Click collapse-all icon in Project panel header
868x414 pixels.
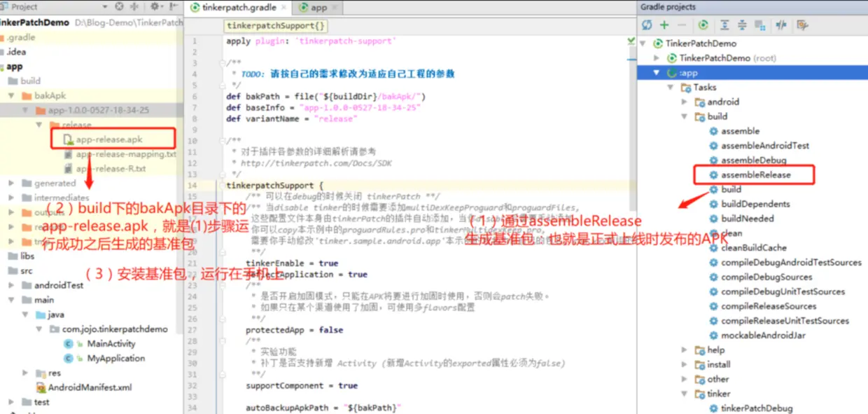[x=133, y=6]
